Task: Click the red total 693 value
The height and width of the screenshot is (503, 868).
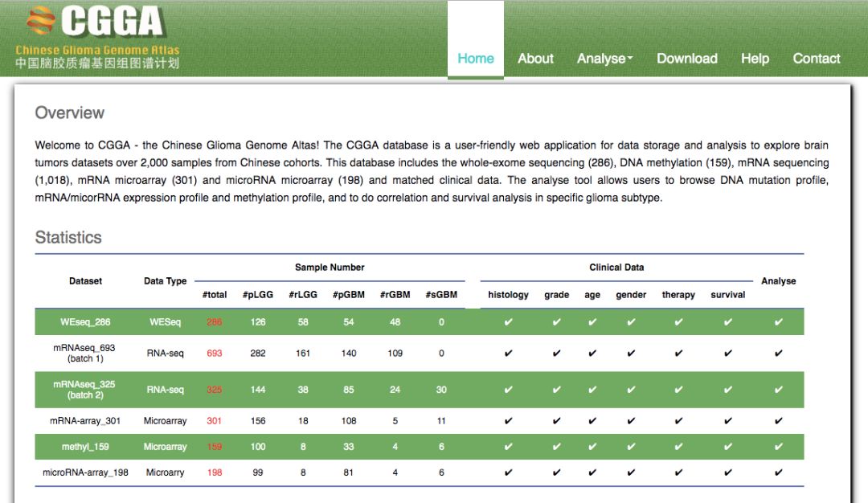Action: pyautogui.click(x=215, y=353)
